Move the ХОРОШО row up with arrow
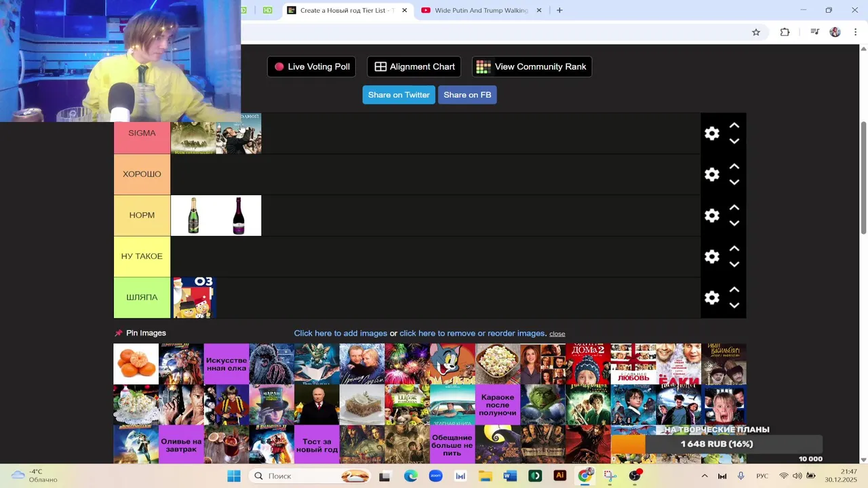868x488 pixels. tap(734, 167)
